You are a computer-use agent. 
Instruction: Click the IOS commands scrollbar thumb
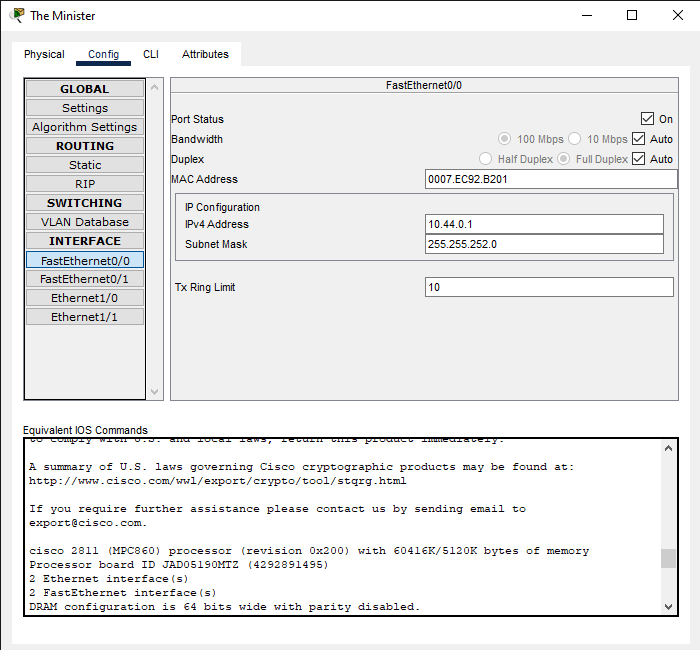668,558
